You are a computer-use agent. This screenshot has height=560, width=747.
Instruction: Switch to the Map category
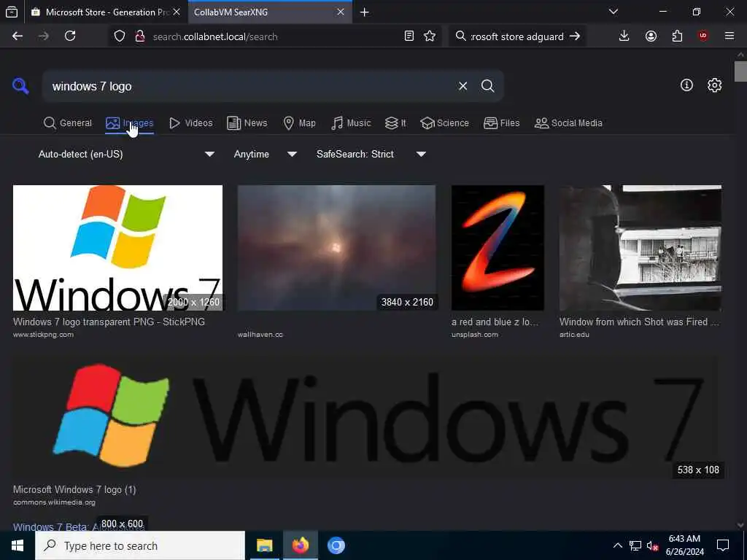pyautogui.click(x=300, y=123)
